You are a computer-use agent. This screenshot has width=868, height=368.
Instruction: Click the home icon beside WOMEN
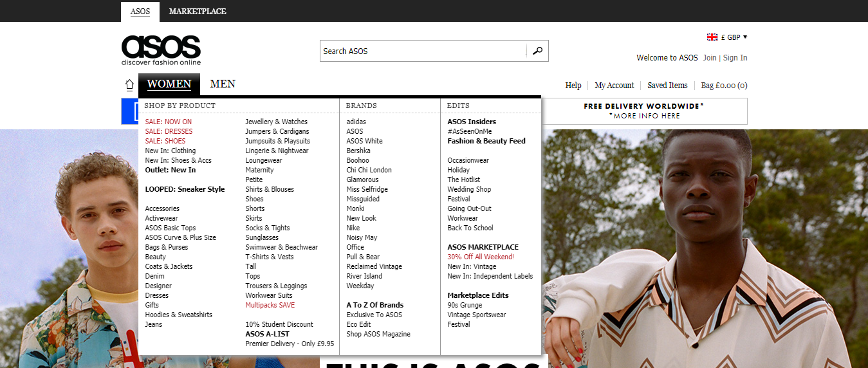tap(129, 85)
